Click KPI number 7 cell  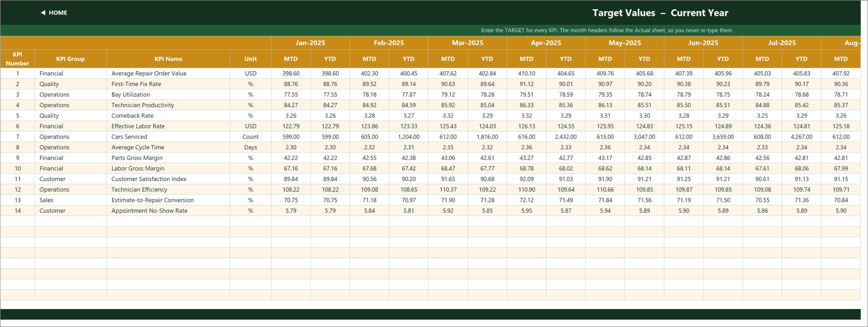point(18,137)
